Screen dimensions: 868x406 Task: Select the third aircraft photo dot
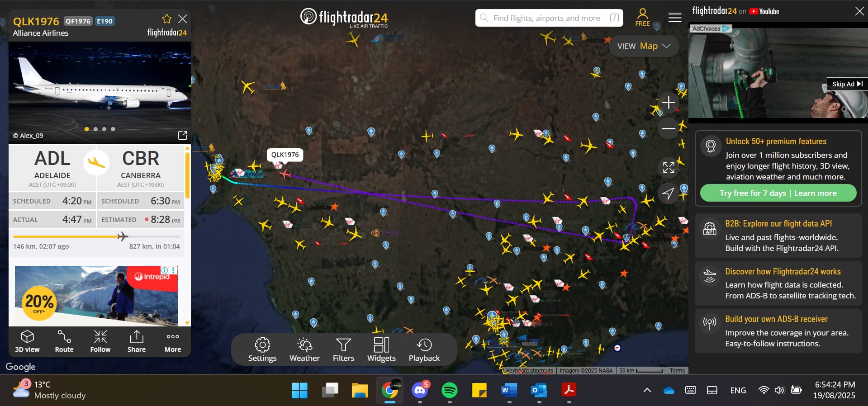tap(104, 129)
